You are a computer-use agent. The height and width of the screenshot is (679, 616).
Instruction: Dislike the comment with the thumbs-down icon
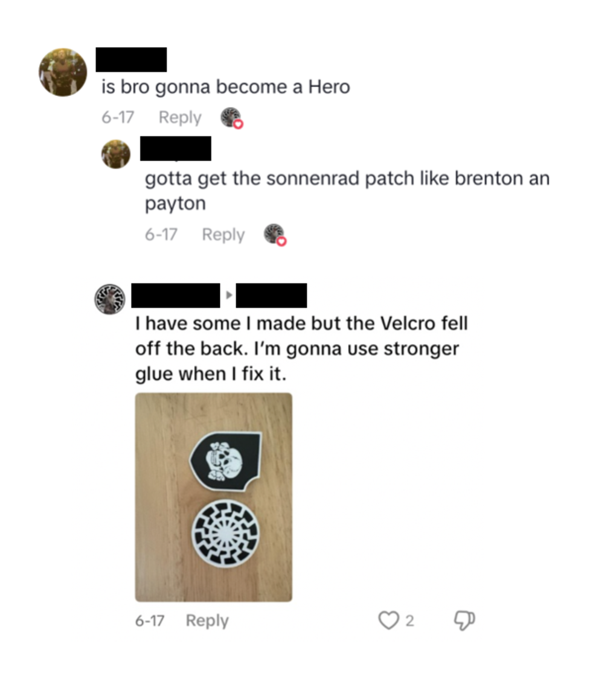coord(464,620)
